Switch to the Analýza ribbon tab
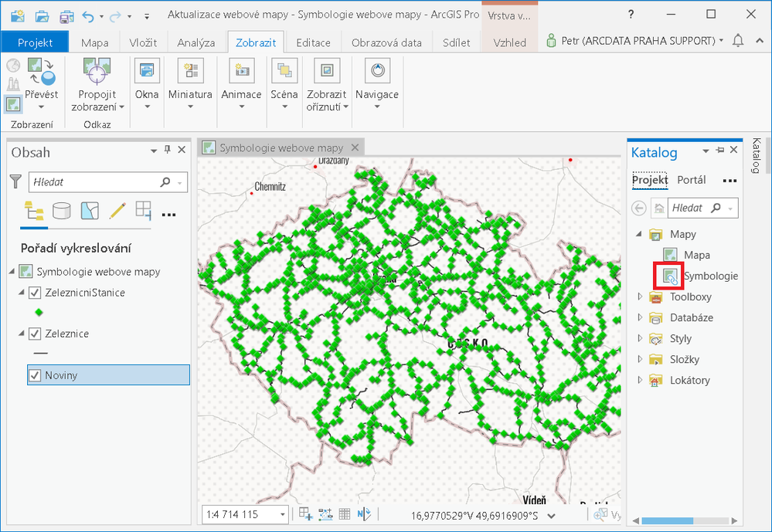The height and width of the screenshot is (532, 772). (x=196, y=42)
